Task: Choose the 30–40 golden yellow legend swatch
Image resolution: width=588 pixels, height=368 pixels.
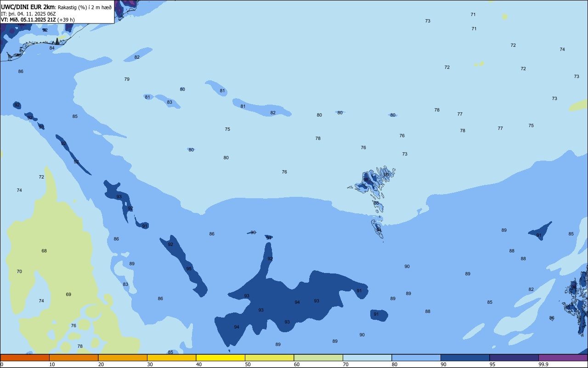Action: 171,358
